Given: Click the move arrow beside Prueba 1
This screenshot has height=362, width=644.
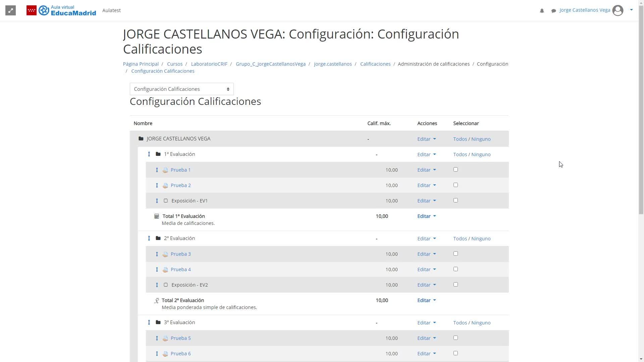Looking at the screenshot, I should [157, 170].
